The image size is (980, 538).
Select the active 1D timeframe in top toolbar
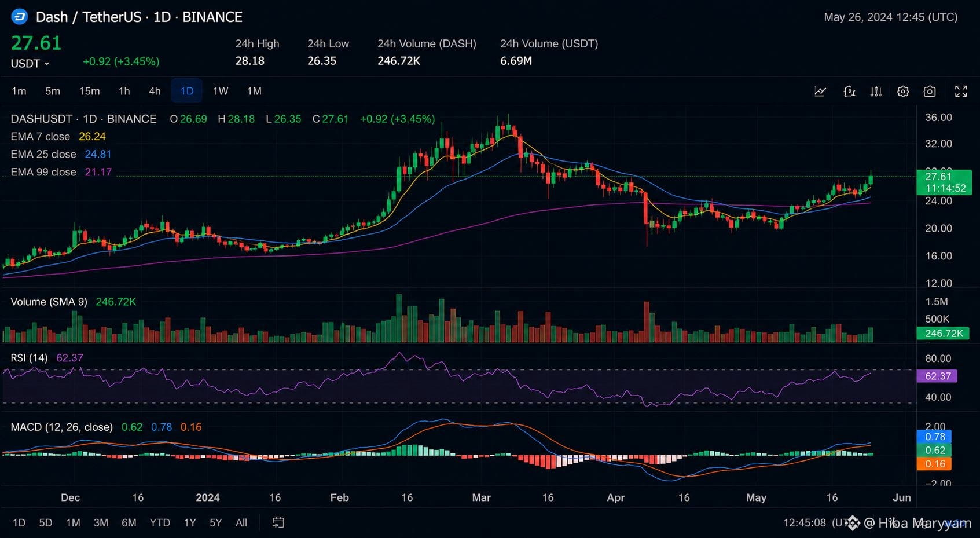tap(186, 91)
